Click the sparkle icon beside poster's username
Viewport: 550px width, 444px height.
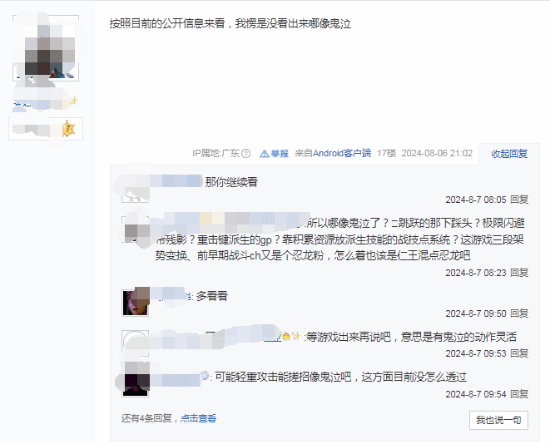pos(74,101)
